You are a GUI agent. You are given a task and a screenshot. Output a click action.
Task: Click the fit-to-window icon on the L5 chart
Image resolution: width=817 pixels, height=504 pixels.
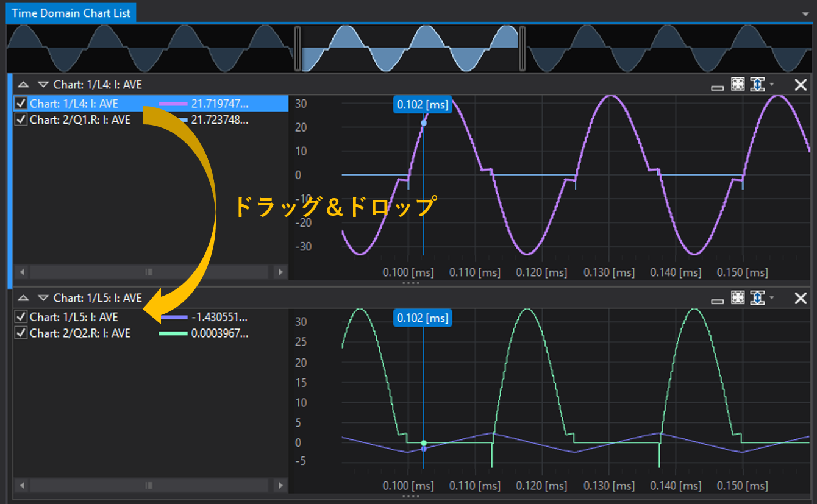coord(738,297)
